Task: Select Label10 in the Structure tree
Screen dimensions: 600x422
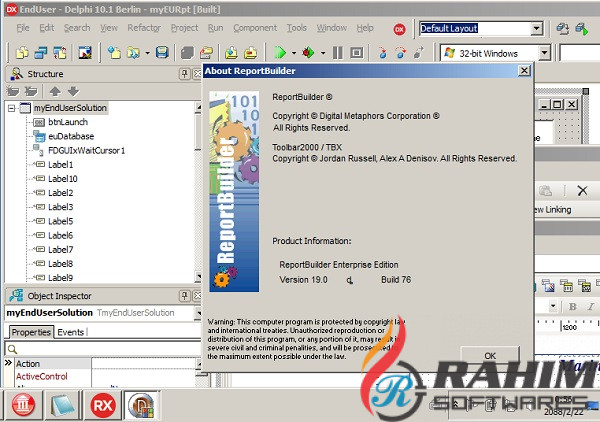Action: 63,179
